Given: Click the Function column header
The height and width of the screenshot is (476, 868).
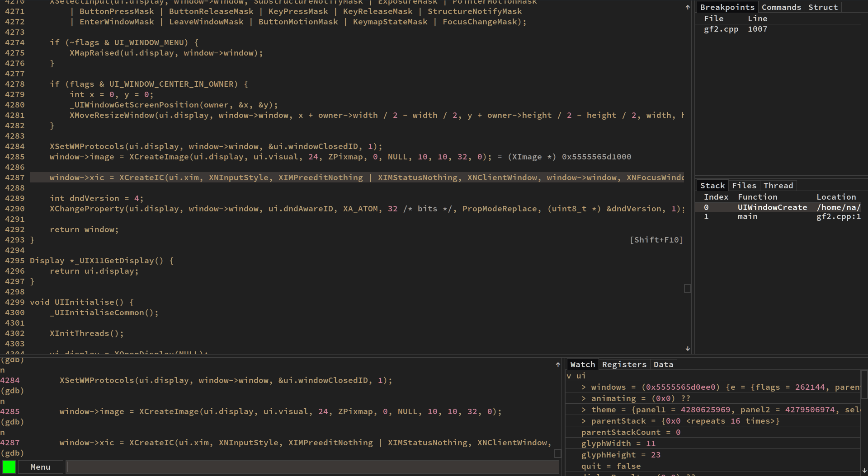Looking at the screenshot, I should tap(757, 197).
